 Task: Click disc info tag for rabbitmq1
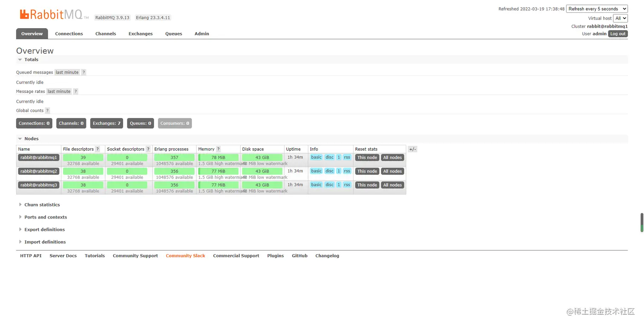[x=330, y=157]
